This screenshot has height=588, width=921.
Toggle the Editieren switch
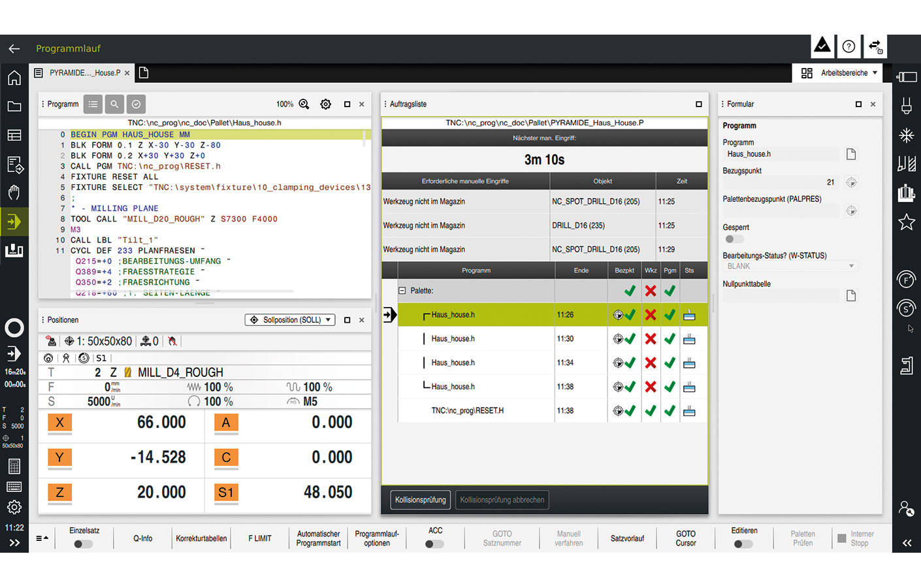click(743, 544)
